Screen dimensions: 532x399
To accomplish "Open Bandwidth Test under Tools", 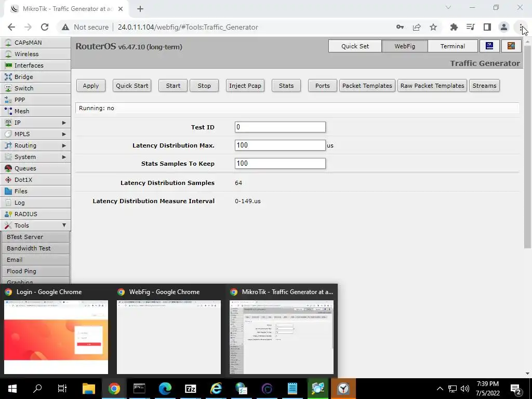I will [x=35, y=248].
